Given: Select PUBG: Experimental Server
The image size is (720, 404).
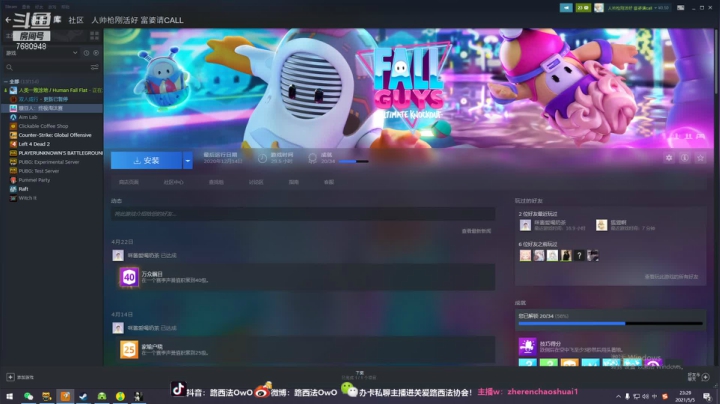Looking at the screenshot, I should point(53,162).
